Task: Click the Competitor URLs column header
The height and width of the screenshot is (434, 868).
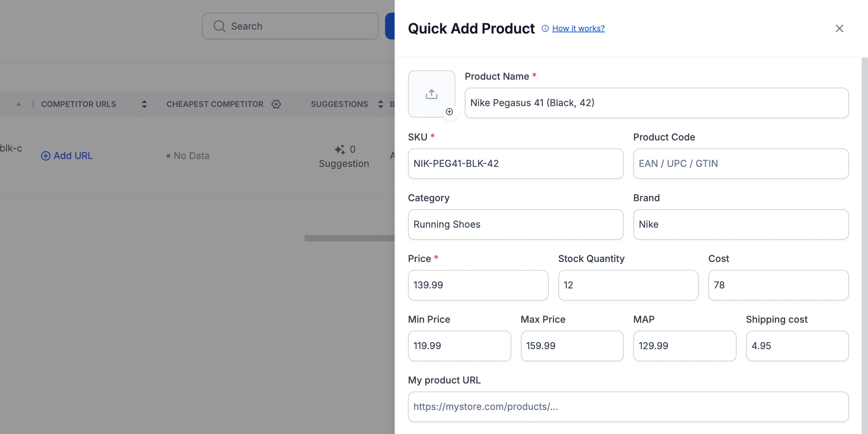Action: pyautogui.click(x=79, y=104)
